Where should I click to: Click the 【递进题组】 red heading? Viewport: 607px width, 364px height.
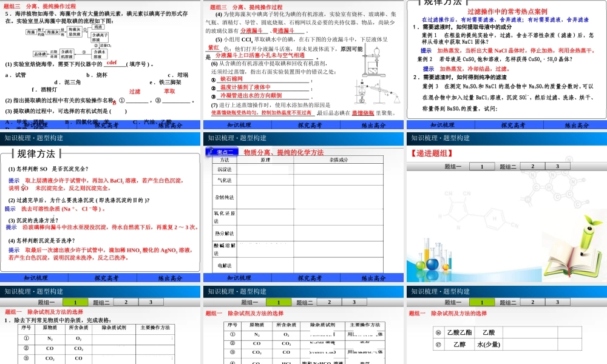click(x=432, y=153)
